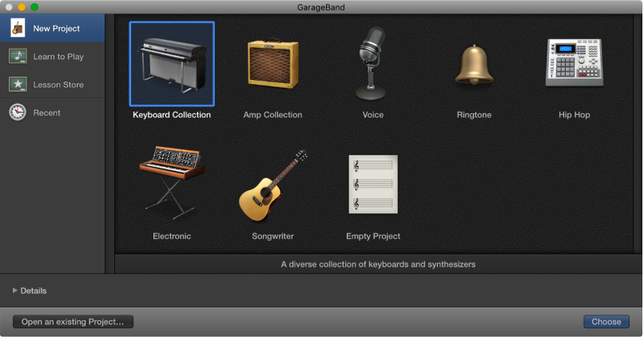Click the Empty Project label

coord(373,236)
